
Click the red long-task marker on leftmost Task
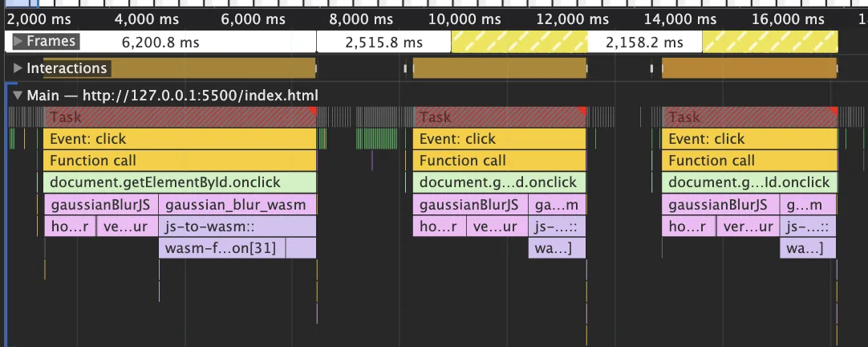(313, 111)
